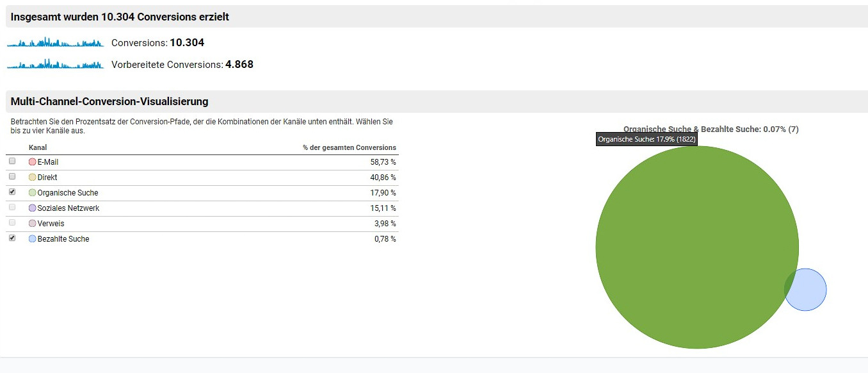This screenshot has width=868, height=373.
Task: Select the small blue Venn circle
Action: pyautogui.click(x=810, y=290)
